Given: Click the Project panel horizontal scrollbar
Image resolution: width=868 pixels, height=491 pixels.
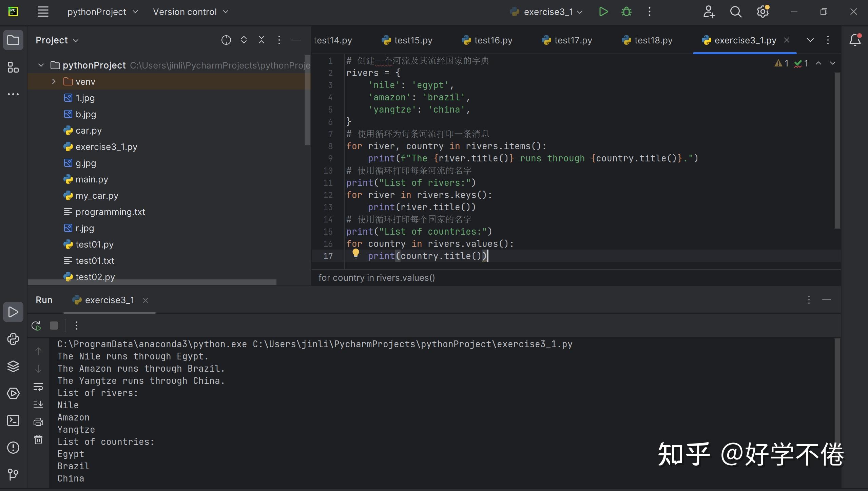Looking at the screenshot, I should 152,282.
